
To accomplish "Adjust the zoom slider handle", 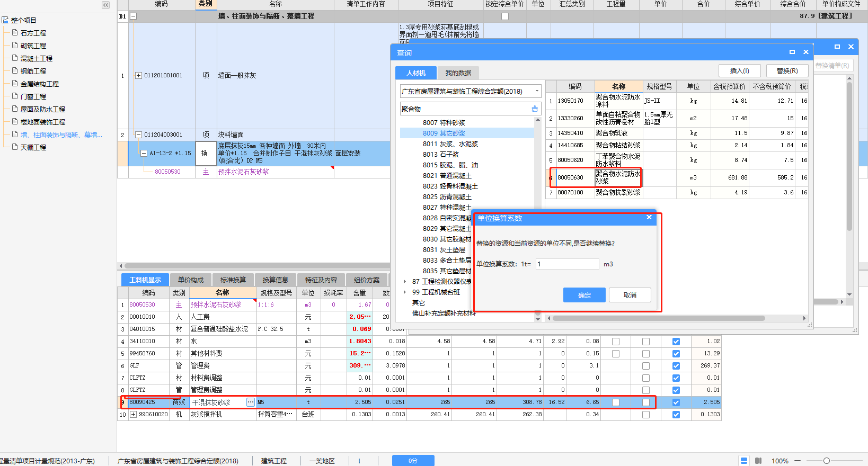I will [x=826, y=461].
